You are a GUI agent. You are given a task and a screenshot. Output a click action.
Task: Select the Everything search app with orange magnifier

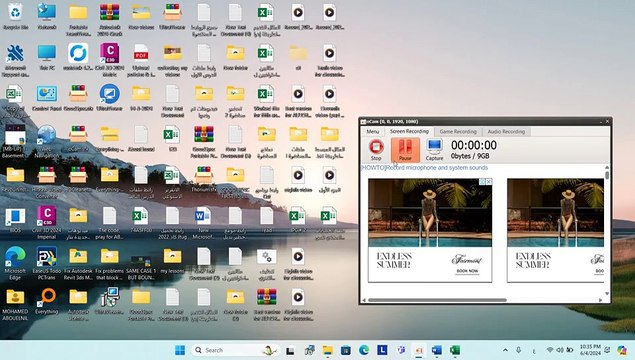47,301
